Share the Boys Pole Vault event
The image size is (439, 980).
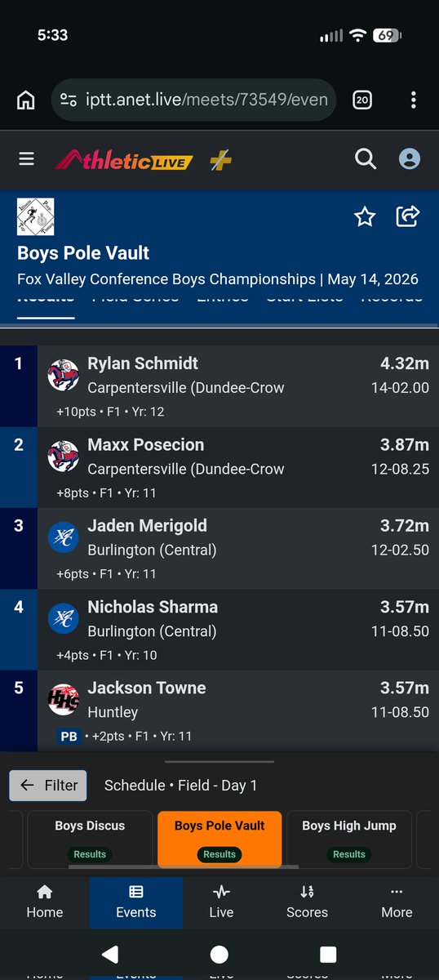coord(407,216)
